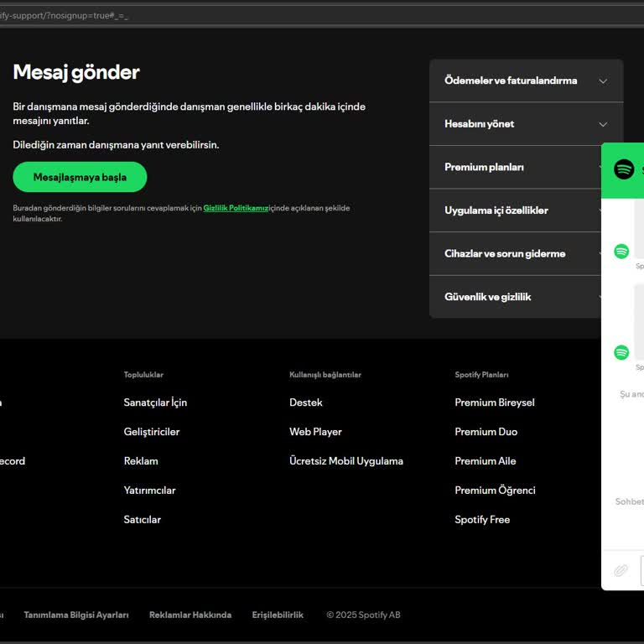The image size is (644, 644).
Task: Open the Spotify Free plan link
Action: [482, 520]
